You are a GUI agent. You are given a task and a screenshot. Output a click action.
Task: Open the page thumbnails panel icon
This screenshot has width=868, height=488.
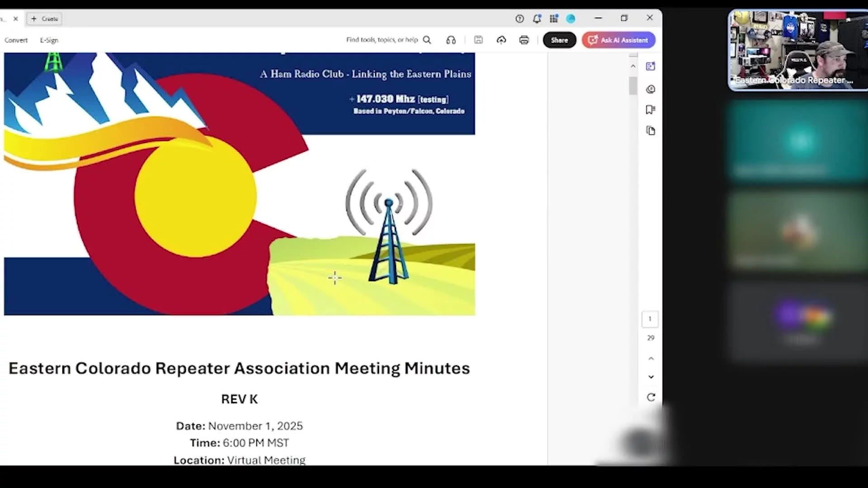point(651,131)
